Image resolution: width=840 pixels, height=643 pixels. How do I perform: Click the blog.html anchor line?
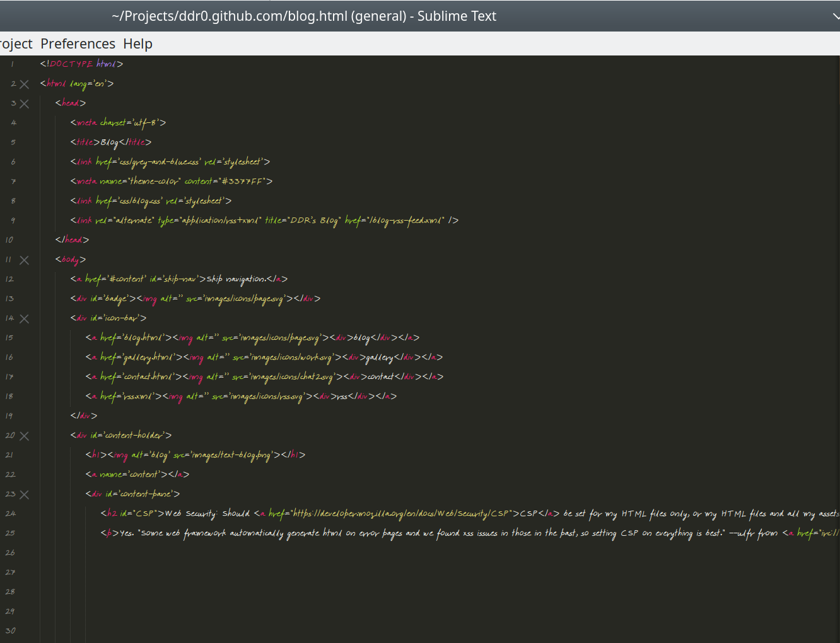pos(252,337)
